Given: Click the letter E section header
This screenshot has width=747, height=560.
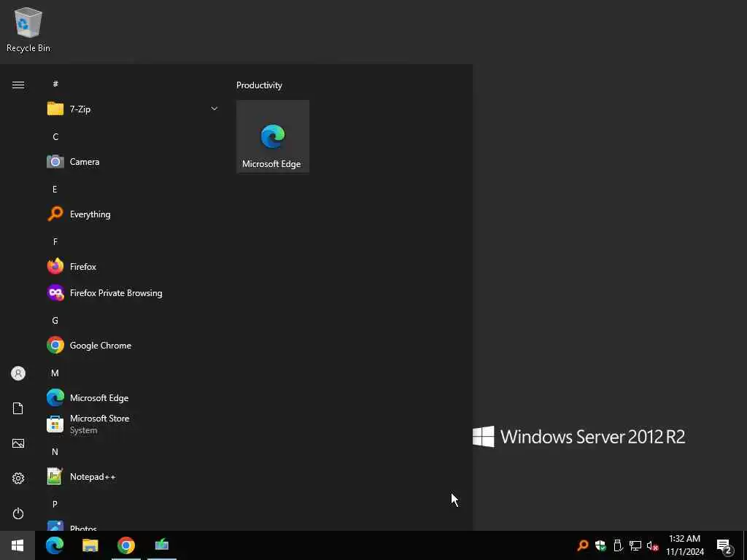Looking at the screenshot, I should (55, 189).
